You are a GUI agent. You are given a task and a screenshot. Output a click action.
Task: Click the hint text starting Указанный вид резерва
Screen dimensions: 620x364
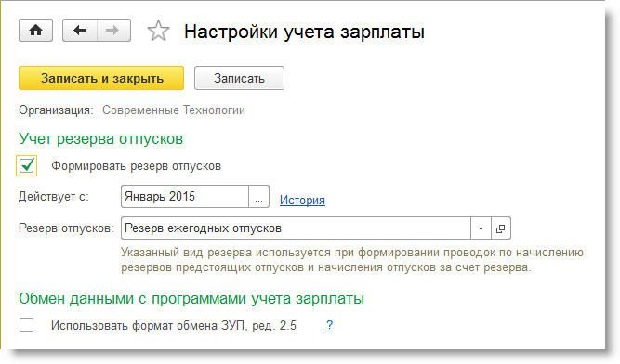[352, 260]
